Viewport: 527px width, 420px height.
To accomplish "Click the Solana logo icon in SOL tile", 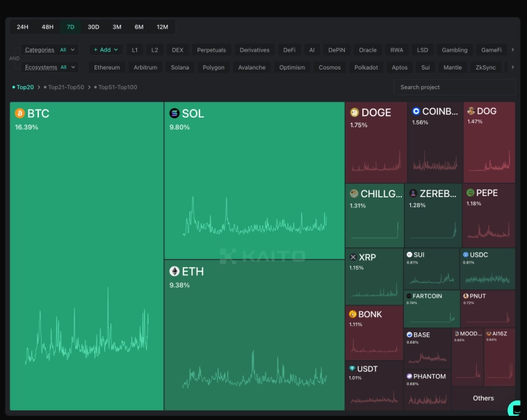I will click(175, 113).
